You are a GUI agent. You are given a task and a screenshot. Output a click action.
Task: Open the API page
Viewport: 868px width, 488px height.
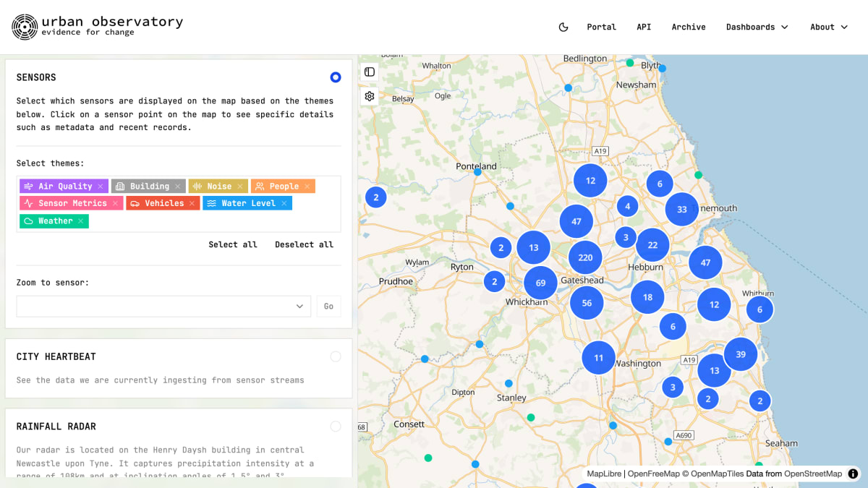(x=644, y=27)
